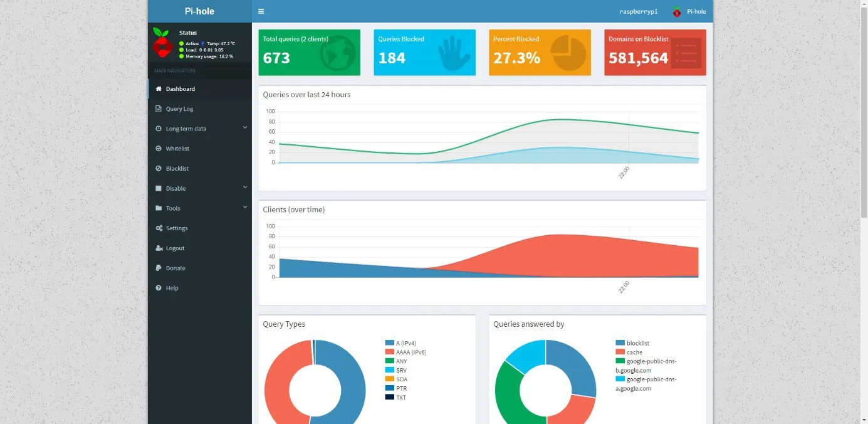Click the Queries over last 24 hours heading

click(x=306, y=95)
